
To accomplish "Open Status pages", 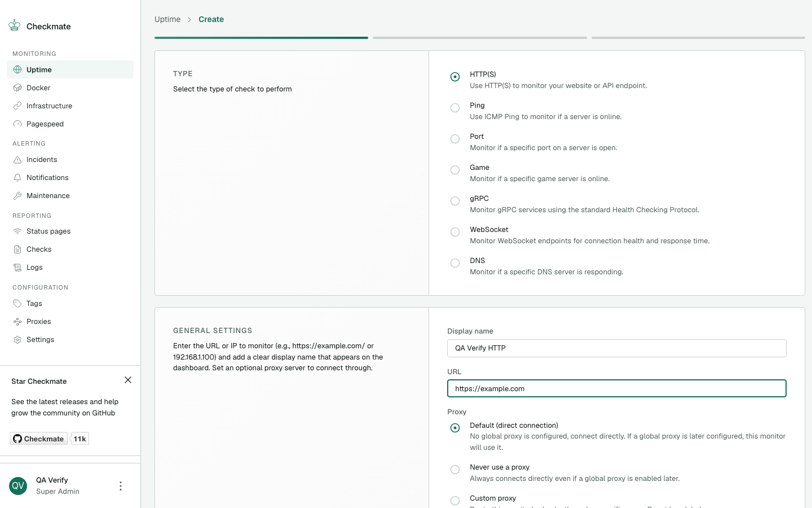I will pyautogui.click(x=70, y=231).
